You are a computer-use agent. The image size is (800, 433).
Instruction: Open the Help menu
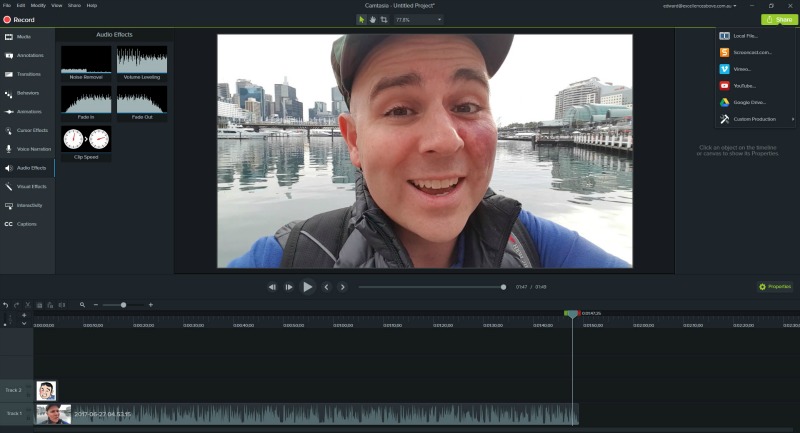pos(91,5)
